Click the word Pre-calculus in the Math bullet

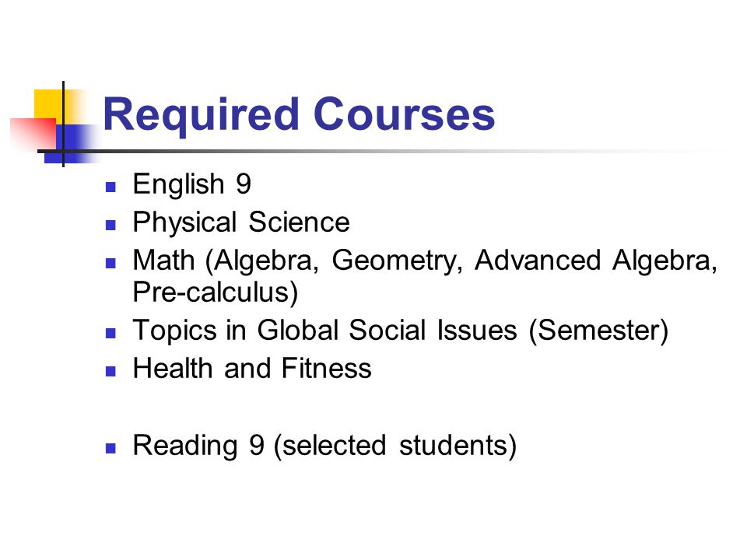(x=216, y=292)
